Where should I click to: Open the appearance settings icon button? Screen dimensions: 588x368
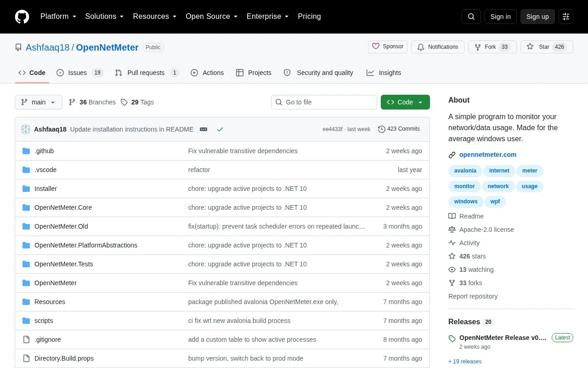566,17
